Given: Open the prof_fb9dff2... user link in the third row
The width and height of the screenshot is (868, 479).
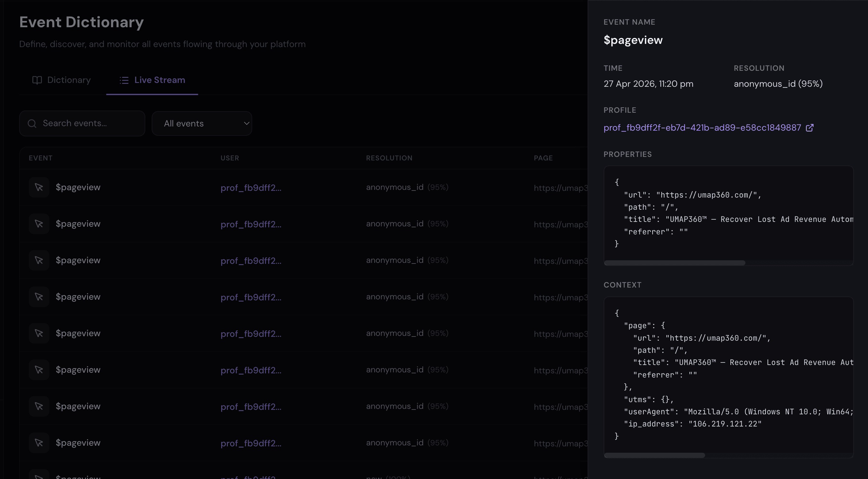Looking at the screenshot, I should (251, 261).
